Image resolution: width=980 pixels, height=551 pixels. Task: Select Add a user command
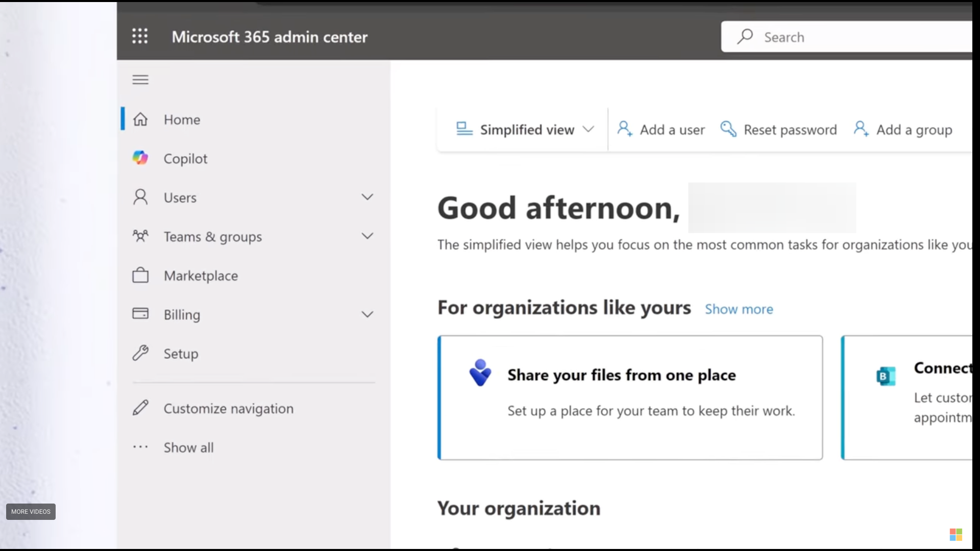pos(661,130)
